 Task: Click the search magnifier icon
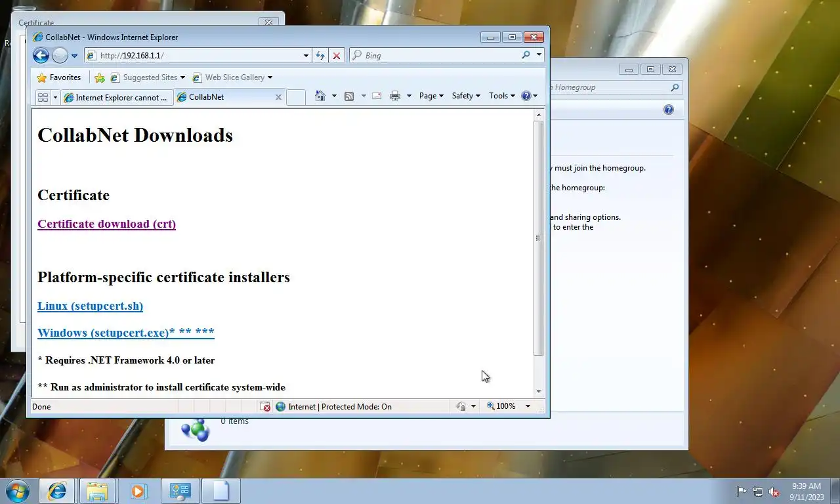(526, 55)
